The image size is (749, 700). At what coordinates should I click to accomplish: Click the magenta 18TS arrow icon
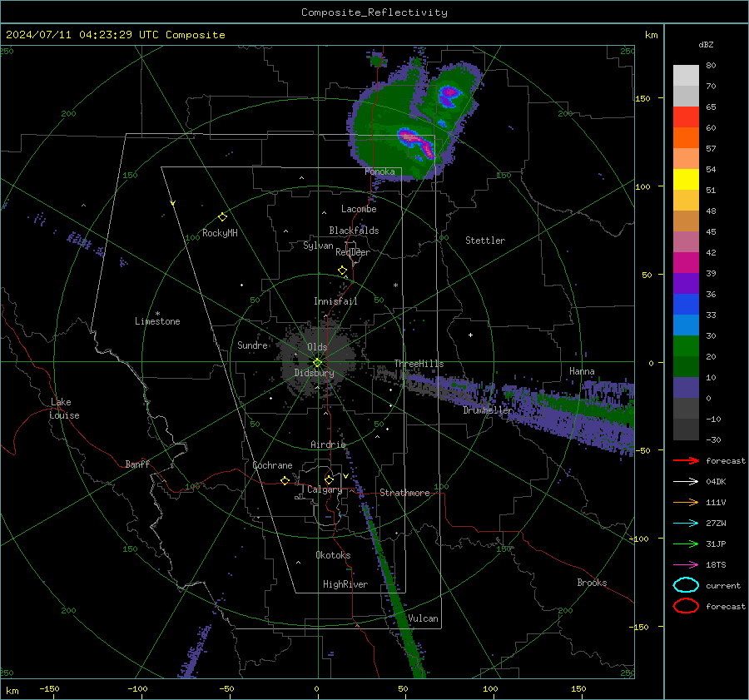tap(686, 565)
